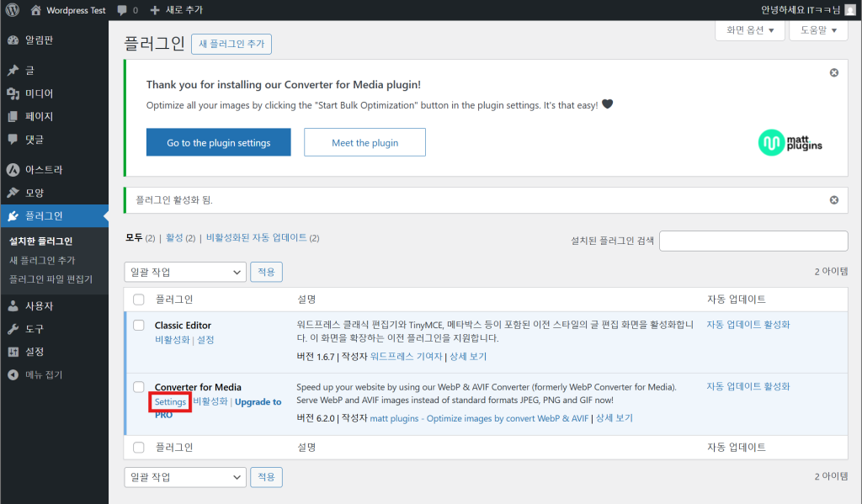Open the 댓글 comments sidebar icon

13,140
